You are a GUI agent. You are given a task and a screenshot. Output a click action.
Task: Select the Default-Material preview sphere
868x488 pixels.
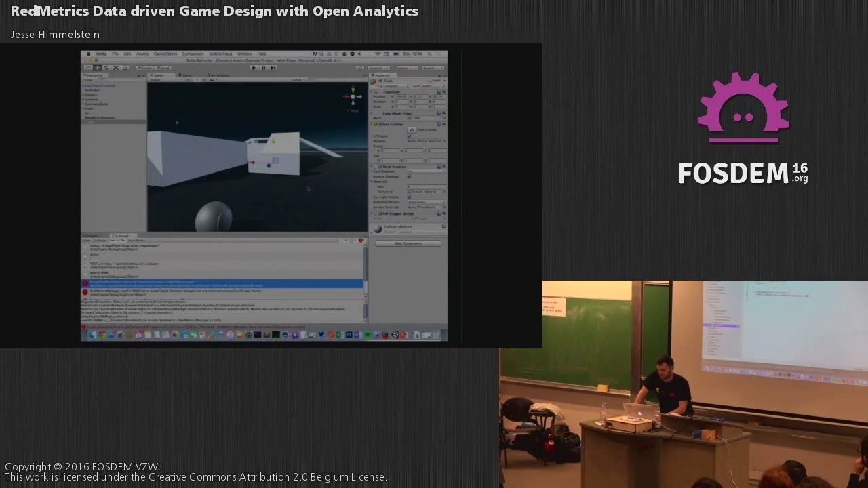[377, 229]
